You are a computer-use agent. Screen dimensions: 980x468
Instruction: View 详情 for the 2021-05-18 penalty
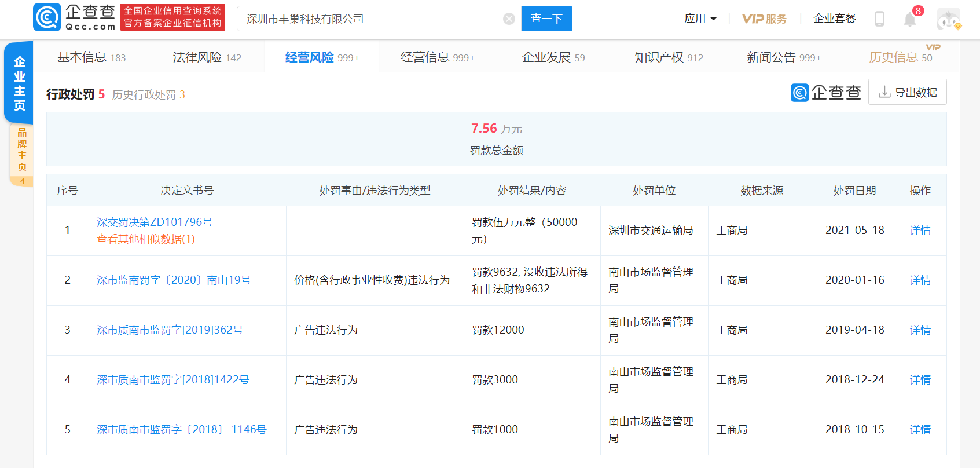920,231
